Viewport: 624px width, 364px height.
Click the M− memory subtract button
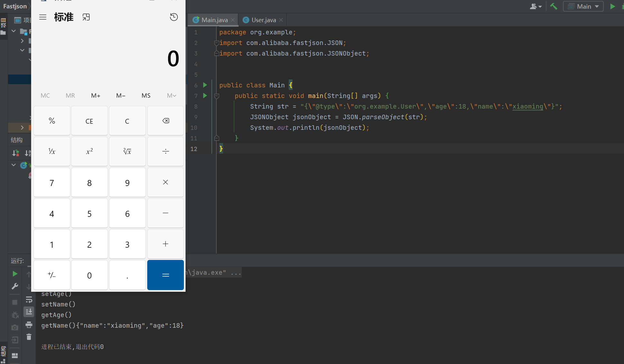click(x=121, y=95)
